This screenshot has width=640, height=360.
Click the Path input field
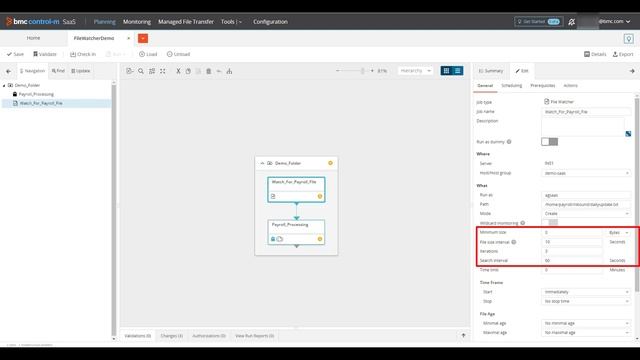click(x=586, y=204)
